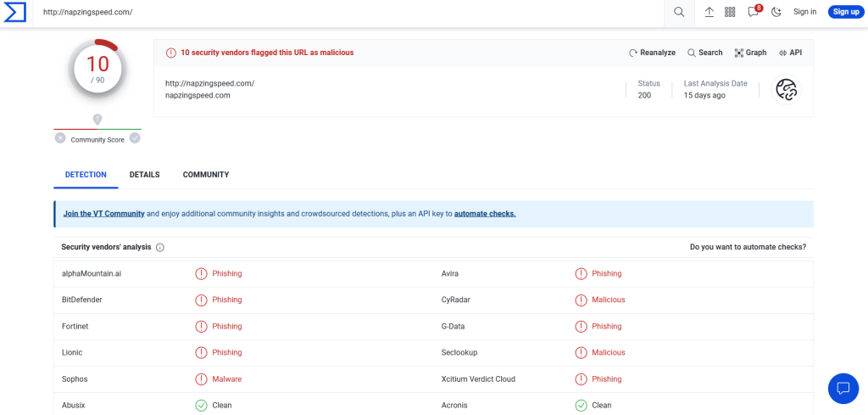
Task: Click the automate checks link in banner
Action: click(x=485, y=213)
